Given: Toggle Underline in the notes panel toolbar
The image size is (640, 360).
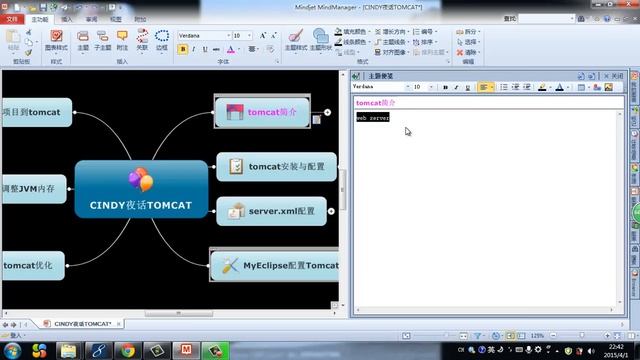Looking at the screenshot, I should pos(468,87).
